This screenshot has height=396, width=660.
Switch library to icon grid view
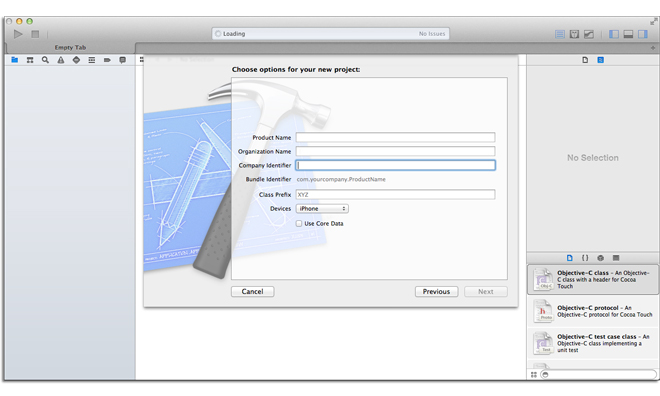pyautogui.click(x=534, y=375)
